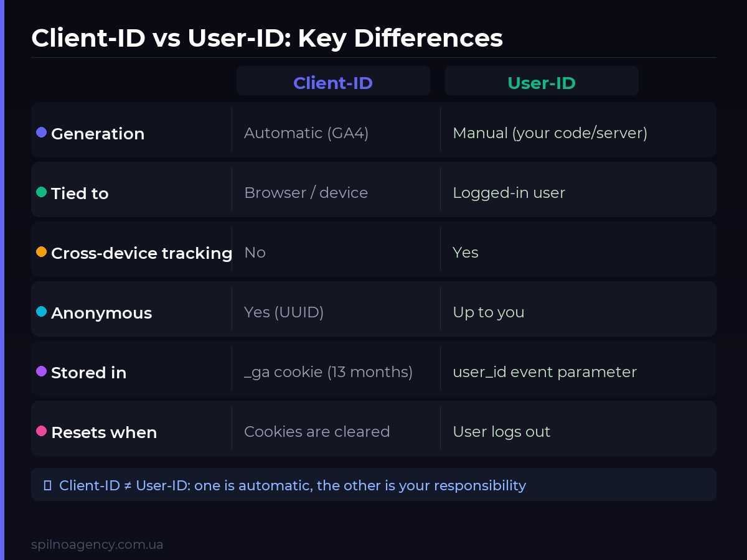Viewport: 747px width, 560px height.
Task: Click the Logged-in user cell
Action: [x=509, y=193]
